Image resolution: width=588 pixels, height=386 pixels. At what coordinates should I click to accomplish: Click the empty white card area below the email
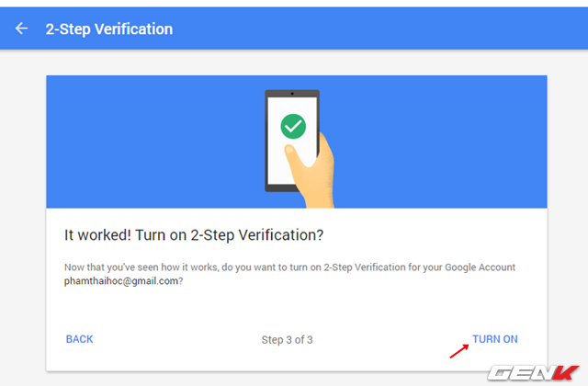click(296, 308)
